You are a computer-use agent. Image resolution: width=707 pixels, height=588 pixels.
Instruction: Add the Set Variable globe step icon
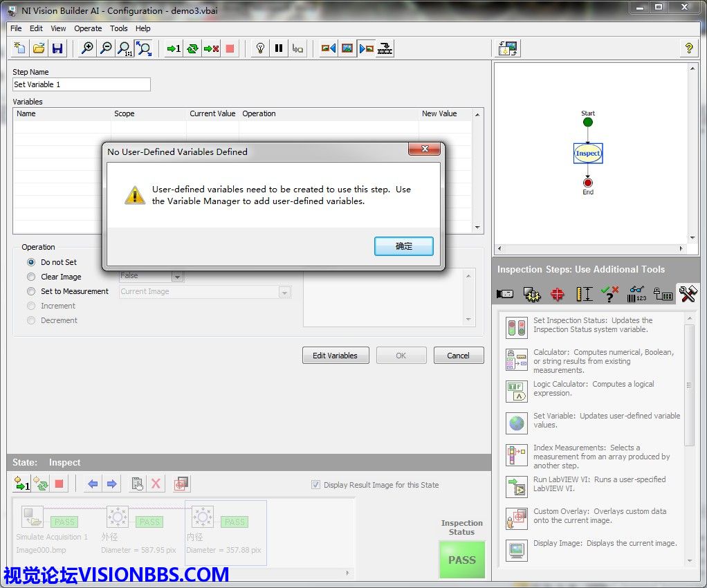click(x=517, y=423)
